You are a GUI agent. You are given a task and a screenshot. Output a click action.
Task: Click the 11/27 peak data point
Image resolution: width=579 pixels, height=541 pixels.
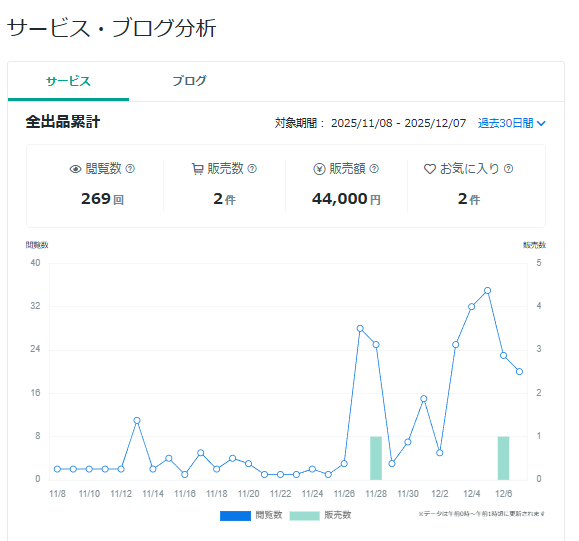[360, 328]
